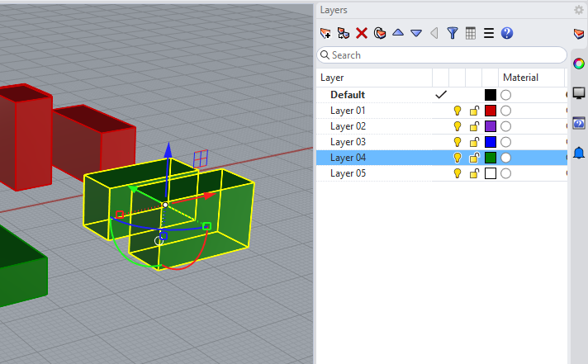Click Layer 04 material circle
This screenshot has width=588, height=364.
[x=506, y=158]
